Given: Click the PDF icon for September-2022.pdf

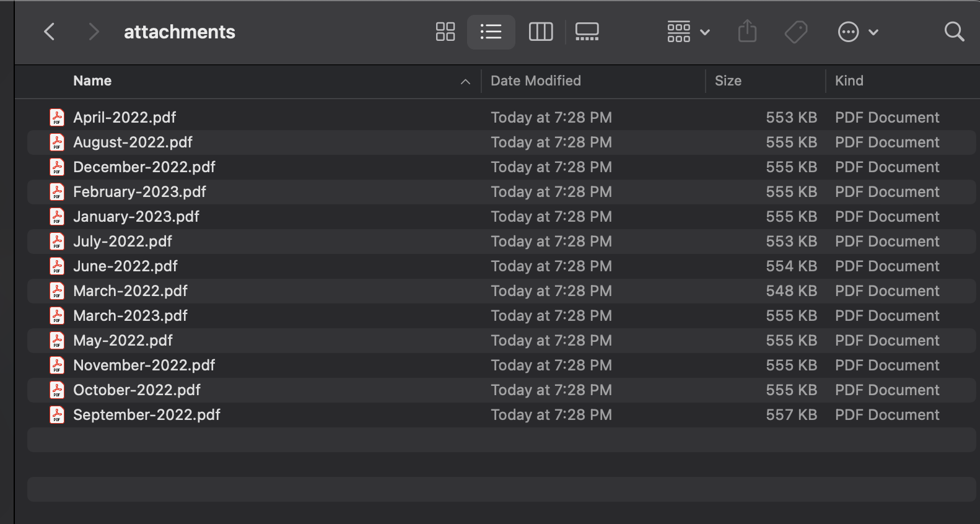Looking at the screenshot, I should click(57, 414).
